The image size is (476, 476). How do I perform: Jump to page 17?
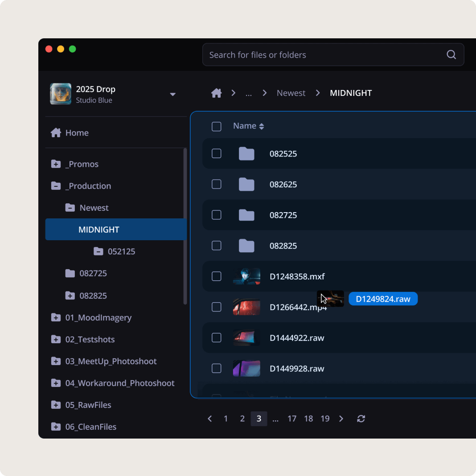coord(292,419)
